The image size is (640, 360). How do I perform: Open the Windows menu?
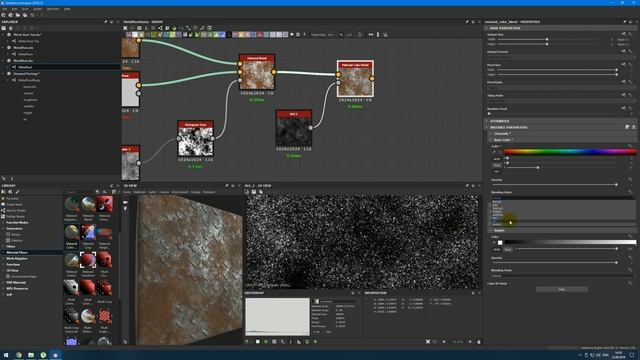click(53, 9)
